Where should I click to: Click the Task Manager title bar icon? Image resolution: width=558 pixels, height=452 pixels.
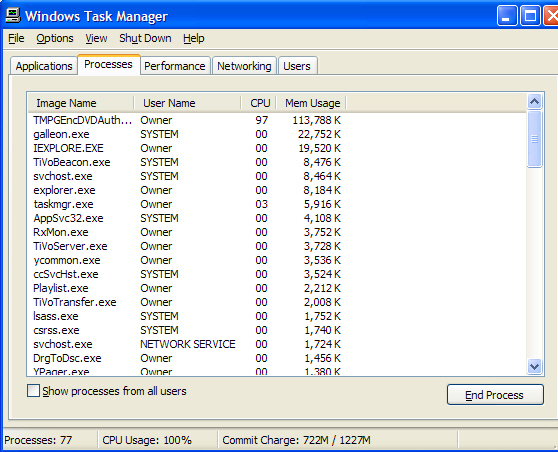(13, 15)
